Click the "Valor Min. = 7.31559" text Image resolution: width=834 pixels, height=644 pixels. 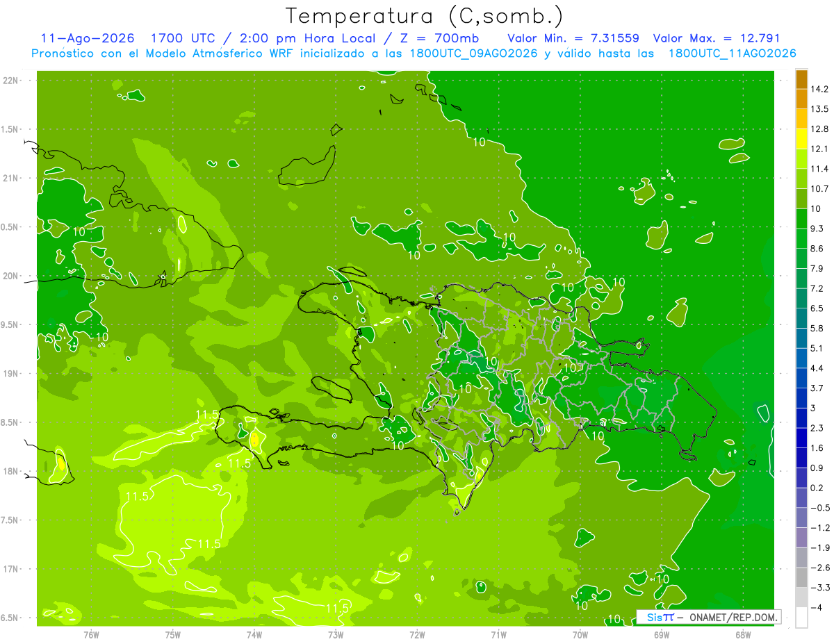point(573,38)
